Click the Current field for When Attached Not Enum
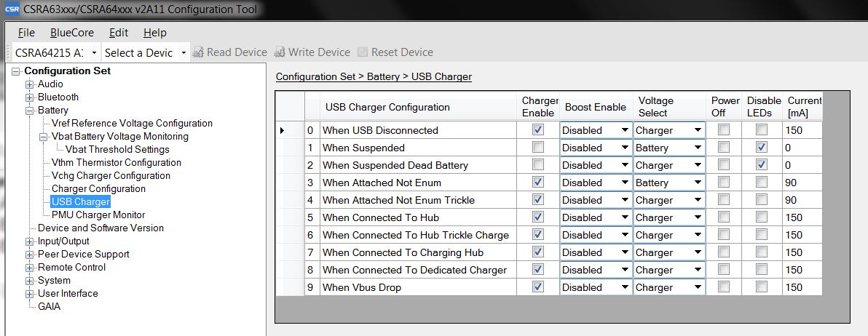Viewport: 868px width, 336px height. 801,183
